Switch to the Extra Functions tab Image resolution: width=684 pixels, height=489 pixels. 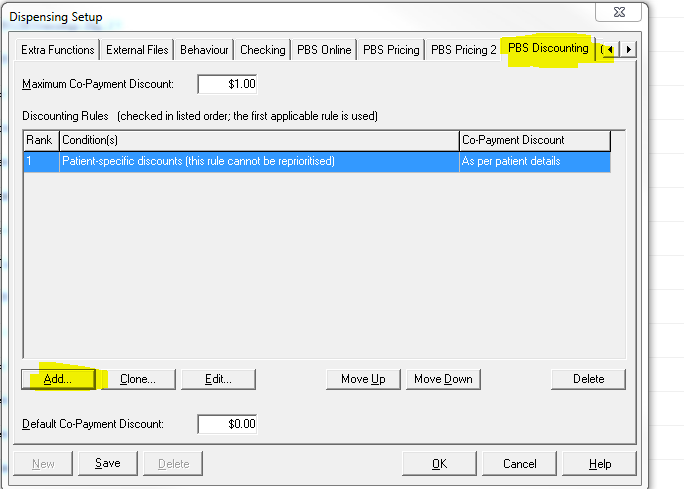click(x=58, y=50)
